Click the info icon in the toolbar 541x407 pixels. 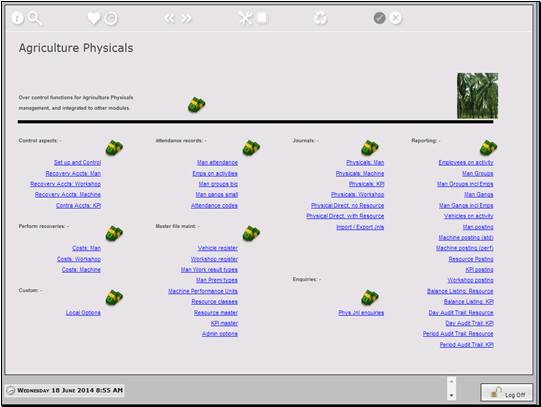coord(18,18)
